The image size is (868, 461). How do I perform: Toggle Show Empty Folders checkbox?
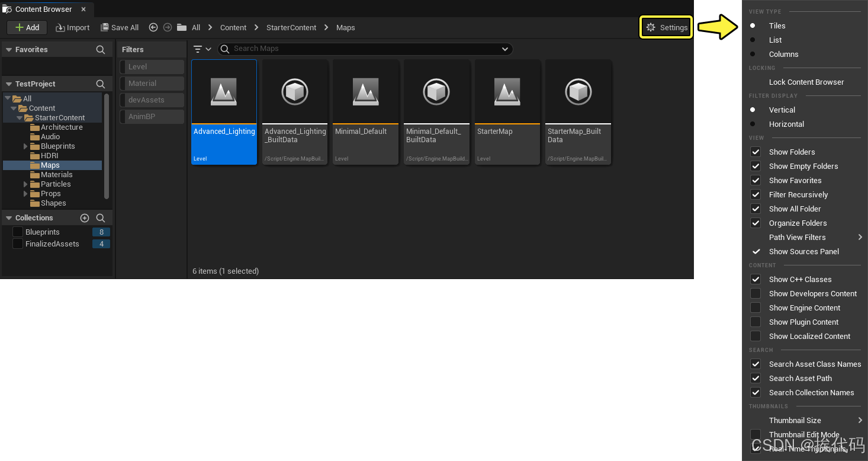pyautogui.click(x=756, y=167)
